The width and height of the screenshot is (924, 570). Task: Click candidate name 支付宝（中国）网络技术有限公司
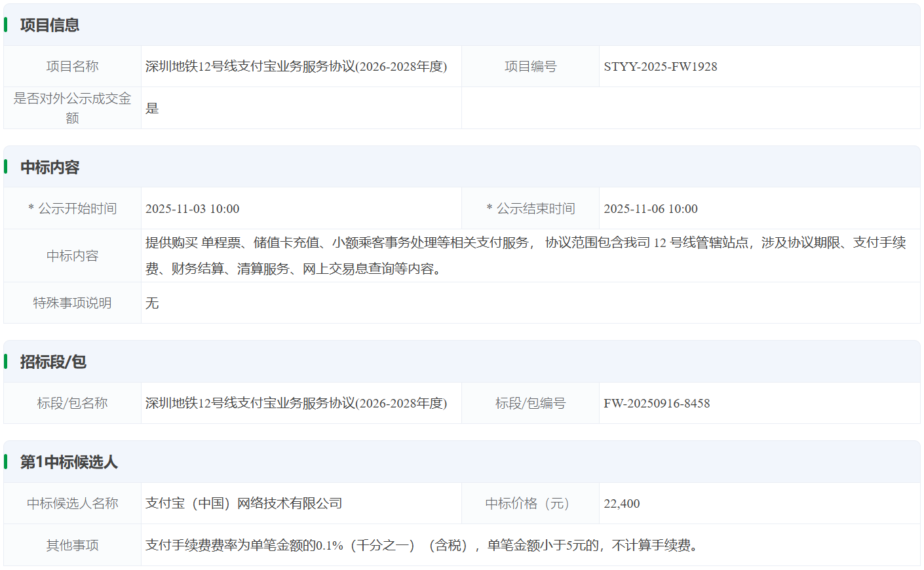244,503
